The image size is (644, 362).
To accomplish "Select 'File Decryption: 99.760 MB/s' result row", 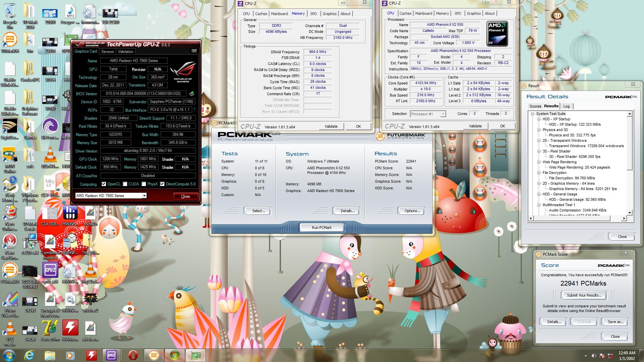I will coord(572,178).
